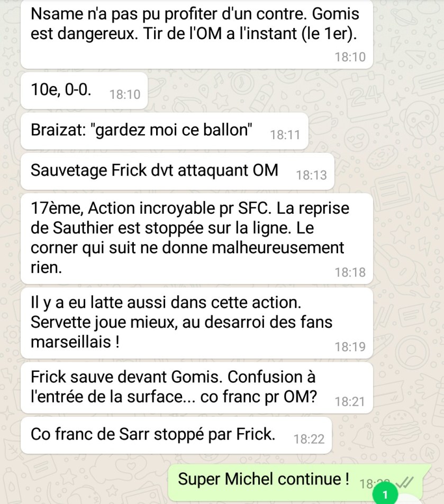Tap the 18:10 timestamp beside "10e, 0-0."

click(x=125, y=95)
